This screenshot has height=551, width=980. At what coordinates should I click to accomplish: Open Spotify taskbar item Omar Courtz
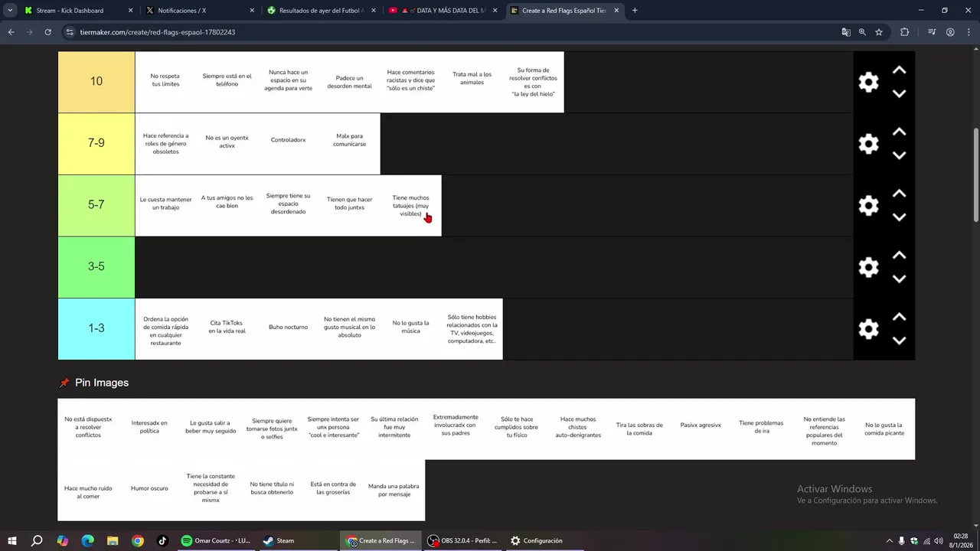pyautogui.click(x=215, y=541)
